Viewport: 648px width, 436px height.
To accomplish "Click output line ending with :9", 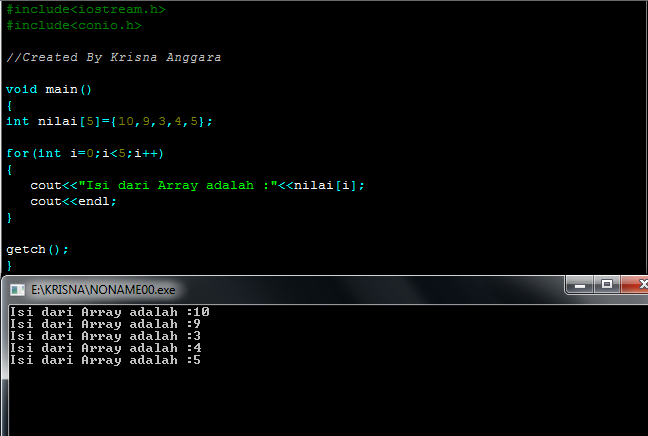I will coord(105,324).
